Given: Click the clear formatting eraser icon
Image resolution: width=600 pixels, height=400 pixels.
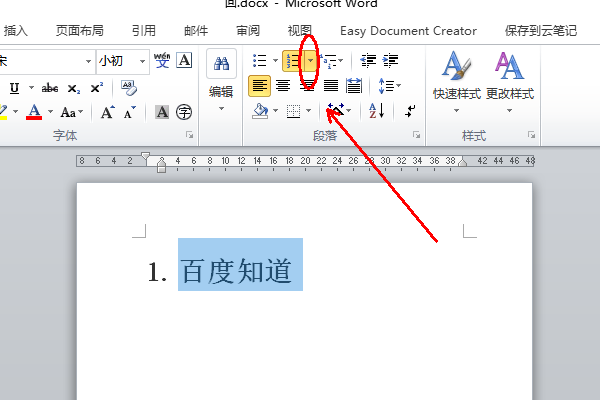Looking at the screenshot, I should click(x=129, y=88).
